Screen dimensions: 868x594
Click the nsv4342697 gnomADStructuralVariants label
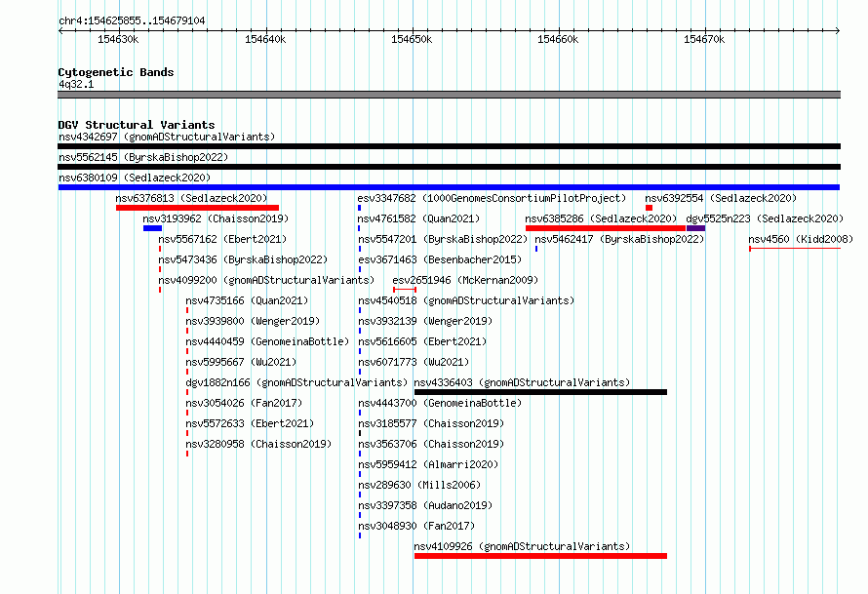point(167,137)
